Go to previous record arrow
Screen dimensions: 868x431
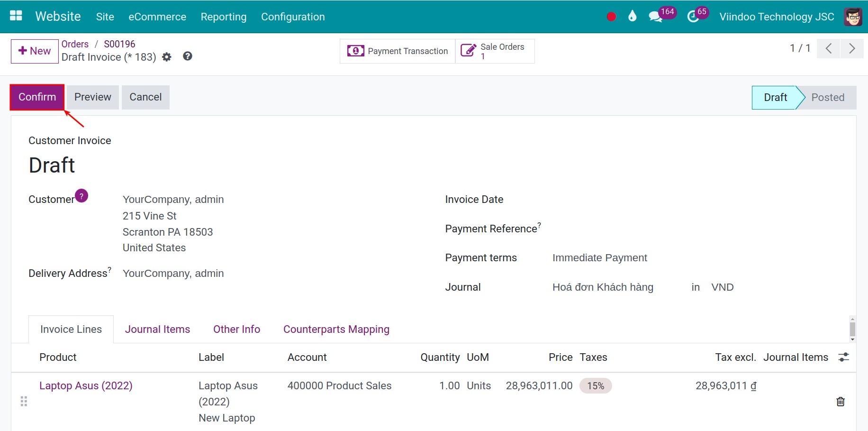[829, 48]
